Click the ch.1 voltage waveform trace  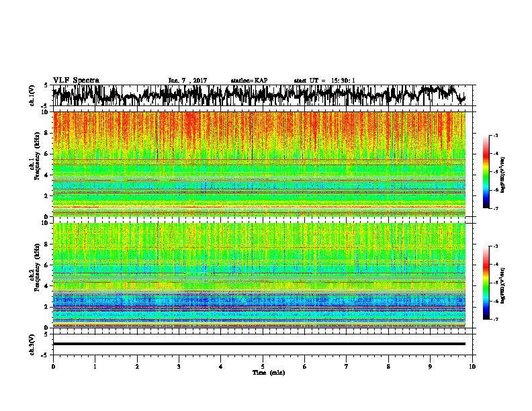click(x=259, y=95)
